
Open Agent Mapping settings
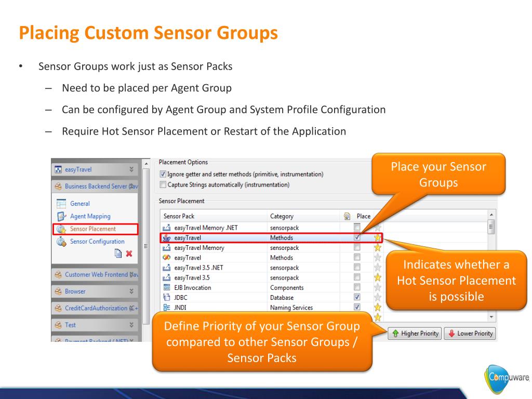point(90,216)
